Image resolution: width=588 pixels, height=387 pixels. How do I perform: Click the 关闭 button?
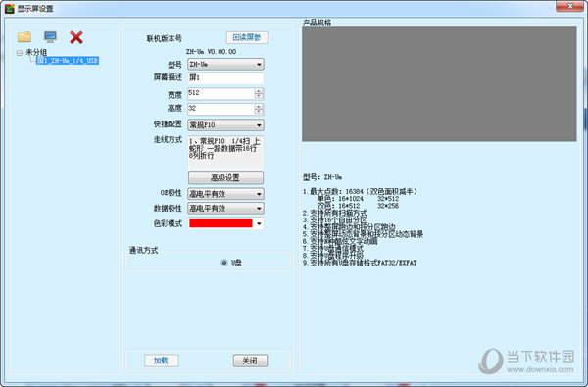pyautogui.click(x=250, y=361)
